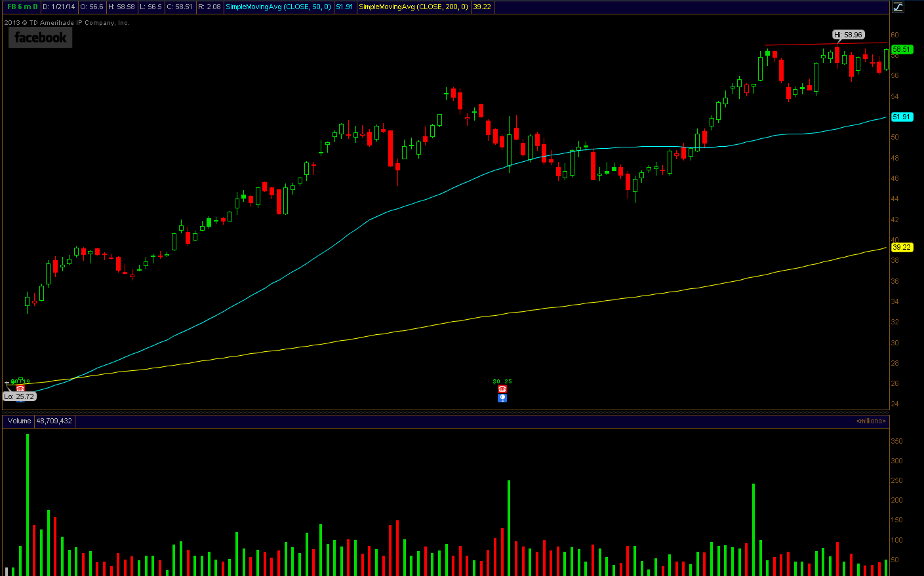Click the $0.25 earnings estimate marker

pyautogui.click(x=502, y=381)
